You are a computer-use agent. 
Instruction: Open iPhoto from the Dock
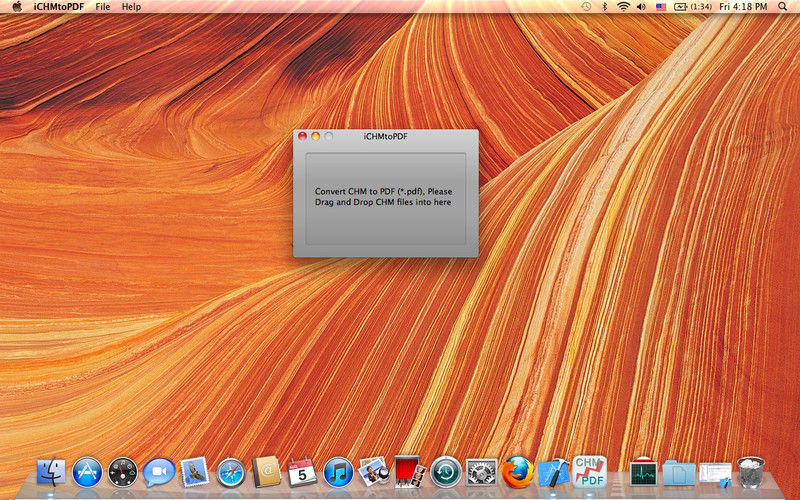point(373,471)
